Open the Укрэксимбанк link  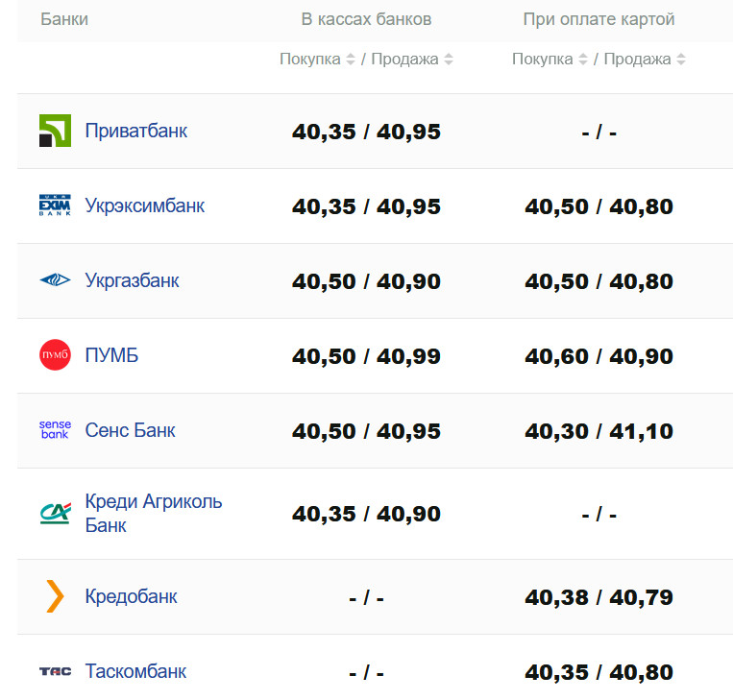coord(144,205)
